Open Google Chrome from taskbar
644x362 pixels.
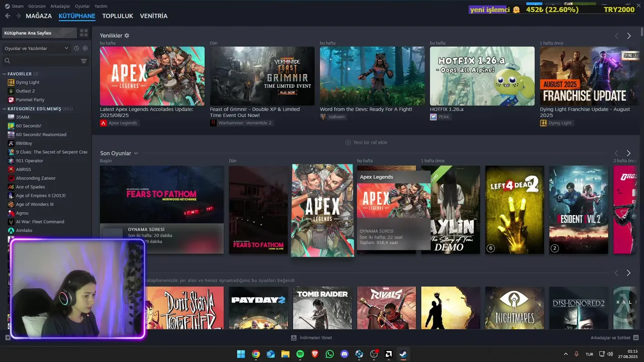coord(256,354)
